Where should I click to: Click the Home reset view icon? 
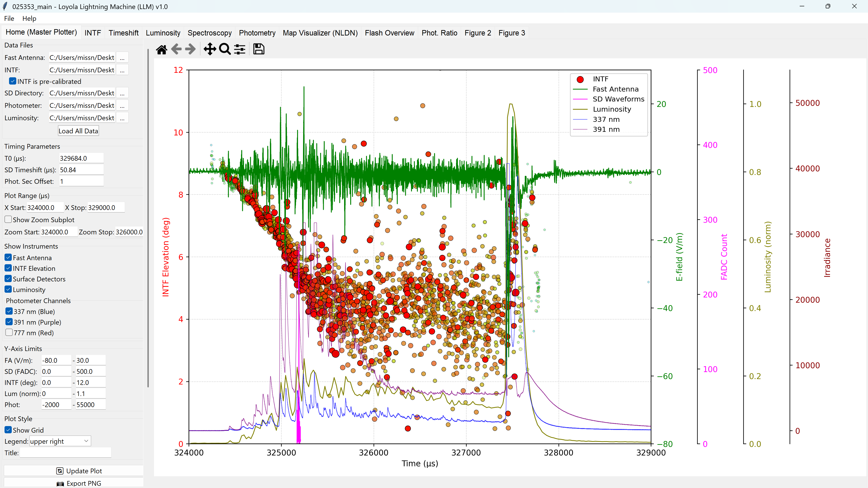click(x=161, y=49)
